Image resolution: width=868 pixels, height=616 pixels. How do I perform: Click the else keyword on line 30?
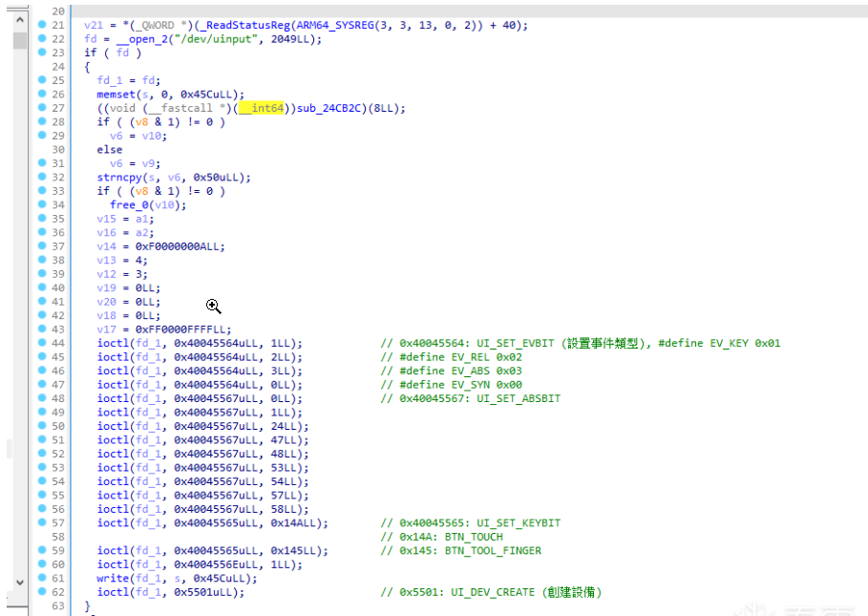coord(110,149)
